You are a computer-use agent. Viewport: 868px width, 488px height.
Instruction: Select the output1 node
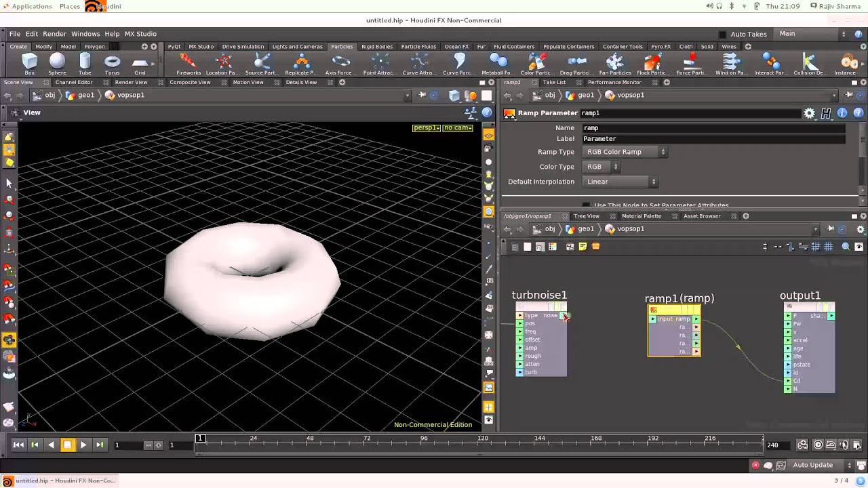click(x=810, y=347)
